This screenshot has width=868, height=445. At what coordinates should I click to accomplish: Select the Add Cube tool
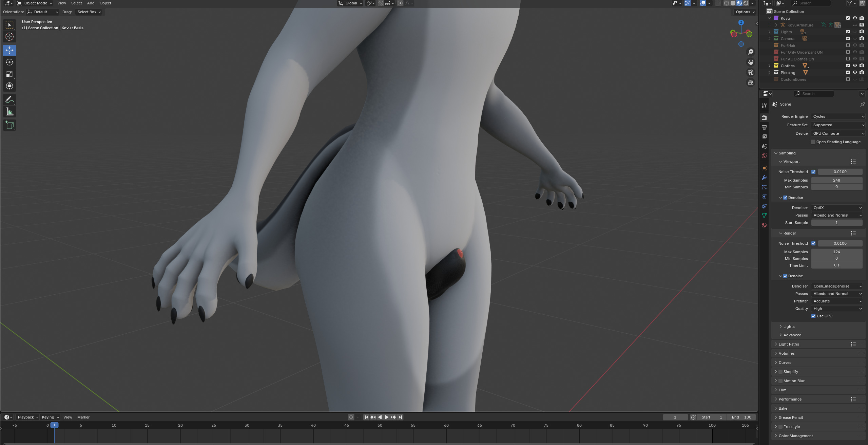click(x=9, y=125)
